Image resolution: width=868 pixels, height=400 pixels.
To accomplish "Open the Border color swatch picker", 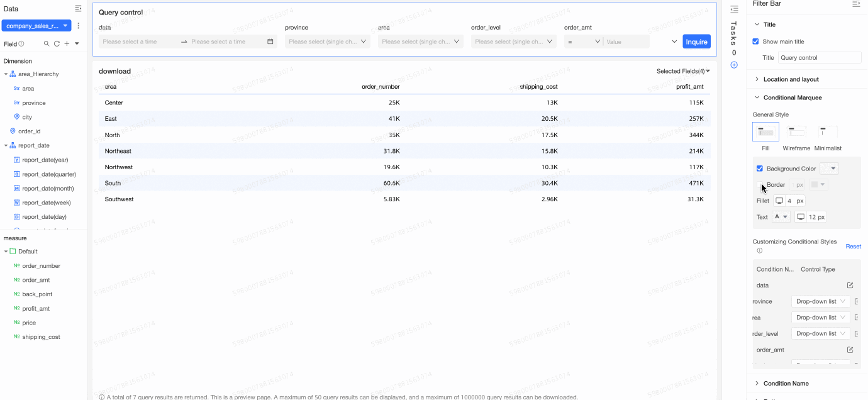I will click(x=818, y=185).
